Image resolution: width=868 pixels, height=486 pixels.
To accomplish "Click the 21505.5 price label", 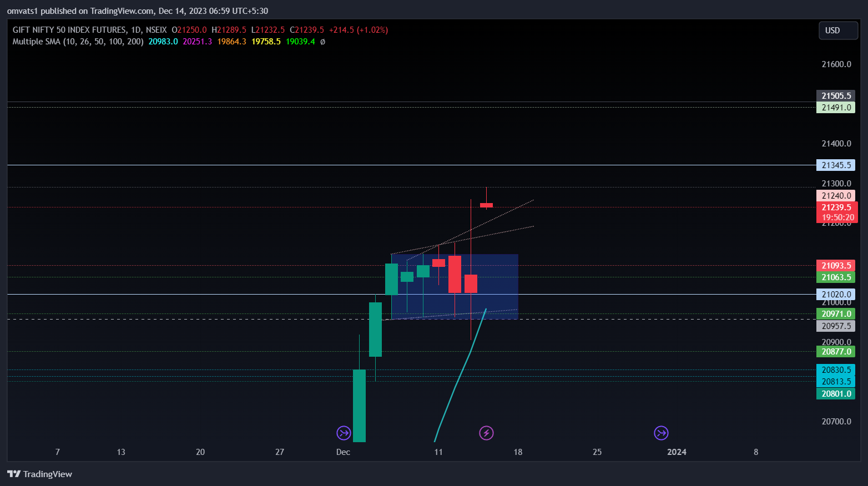I will [x=836, y=96].
